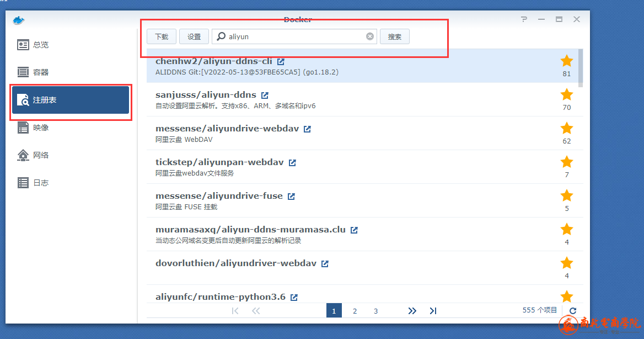The height and width of the screenshot is (339, 644).
Task: Click the 阿里云盘 FUSE 挂载 description
Action: point(186,207)
